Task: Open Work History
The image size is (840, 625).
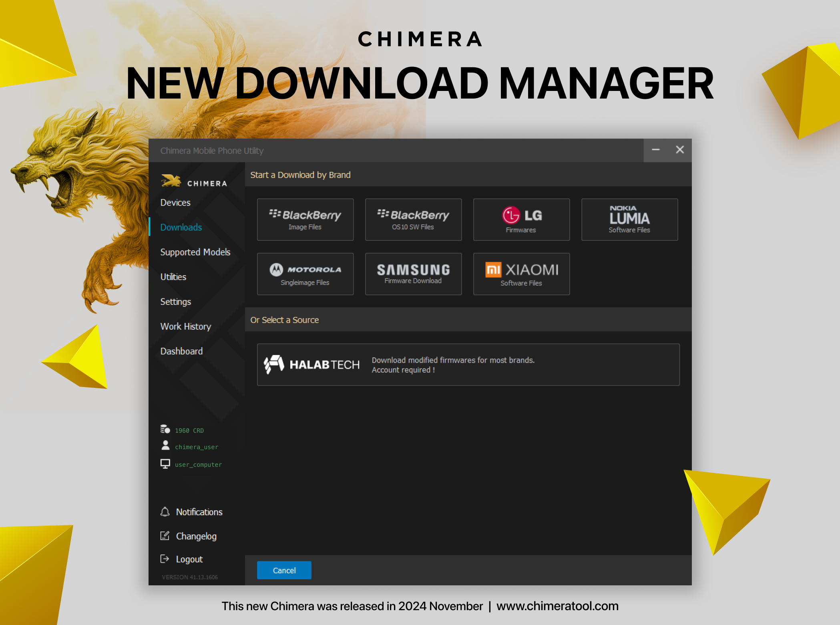Action: 185,326
